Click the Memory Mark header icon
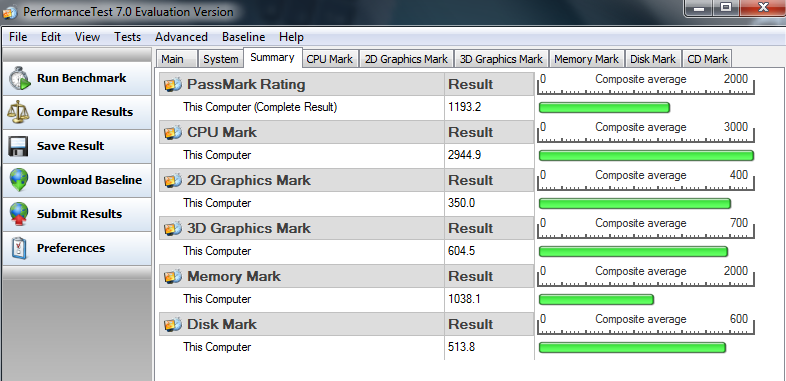This screenshot has width=786, height=381. click(172, 277)
